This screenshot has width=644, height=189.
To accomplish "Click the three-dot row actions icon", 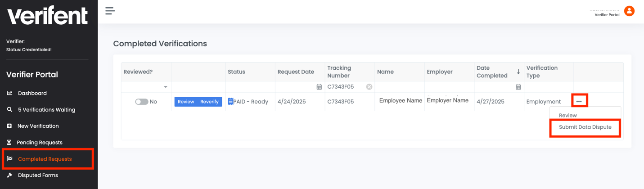I will click(579, 101).
